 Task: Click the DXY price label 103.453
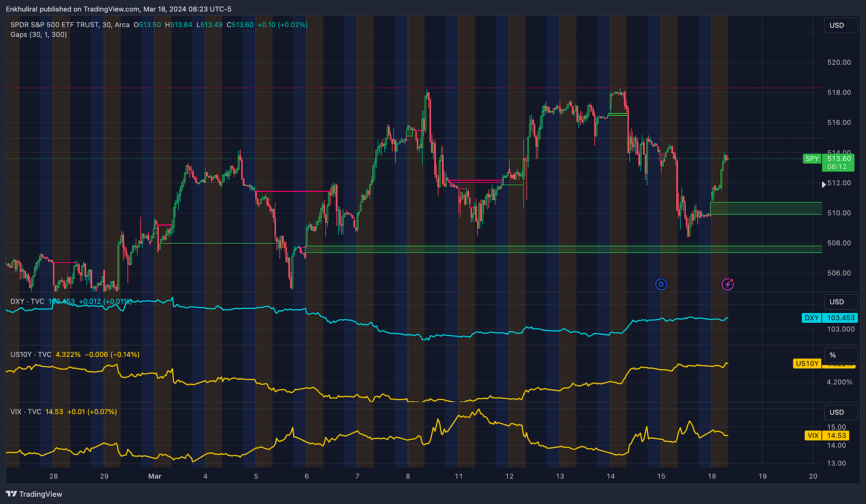pyautogui.click(x=840, y=318)
